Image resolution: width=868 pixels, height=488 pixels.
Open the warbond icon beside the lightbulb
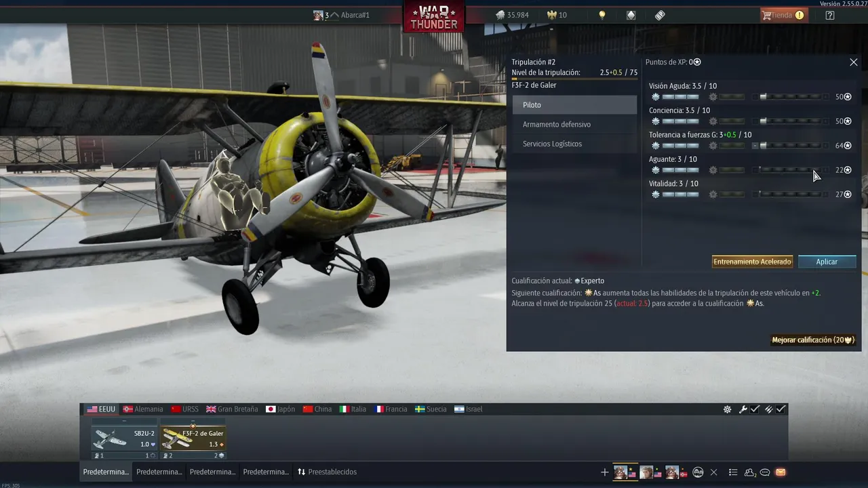[x=631, y=15]
